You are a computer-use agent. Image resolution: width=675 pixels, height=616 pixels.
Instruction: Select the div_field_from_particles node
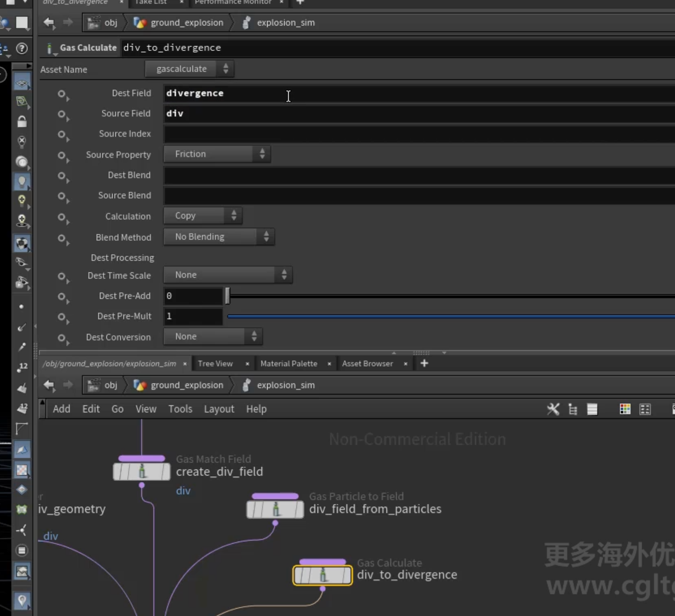[275, 509]
